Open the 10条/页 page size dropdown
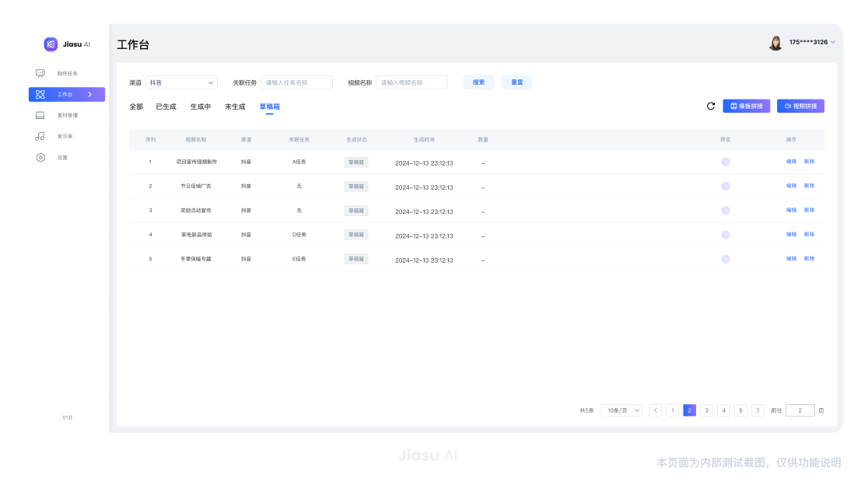The width and height of the screenshot is (868, 485). tap(621, 410)
